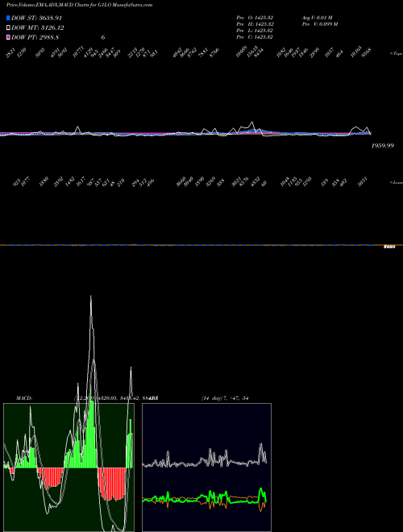Image resolution: width=403 pixels, height=532 pixels.
Task: Click the 'Avg V: 0.01 M' label
Action: [x=318, y=18]
